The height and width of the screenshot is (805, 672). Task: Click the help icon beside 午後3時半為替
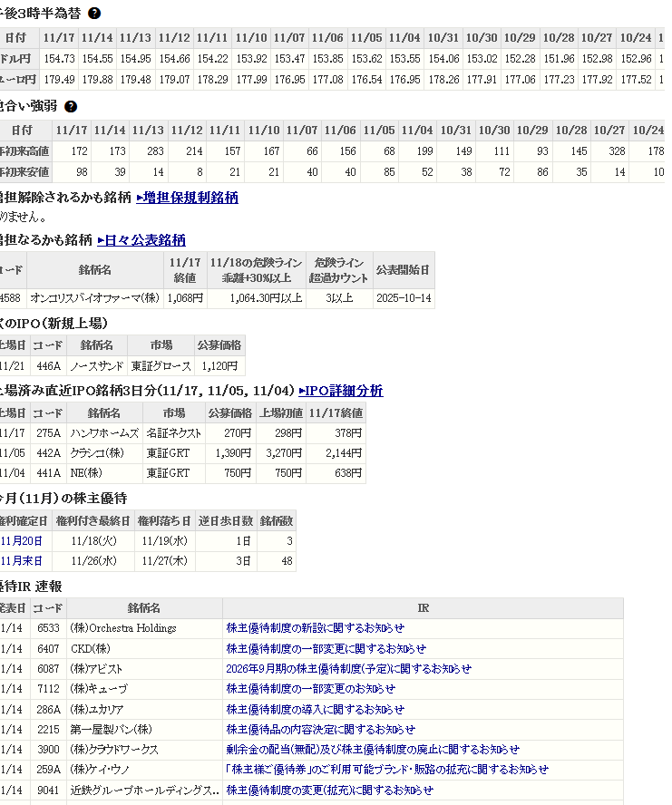pyautogui.click(x=94, y=14)
